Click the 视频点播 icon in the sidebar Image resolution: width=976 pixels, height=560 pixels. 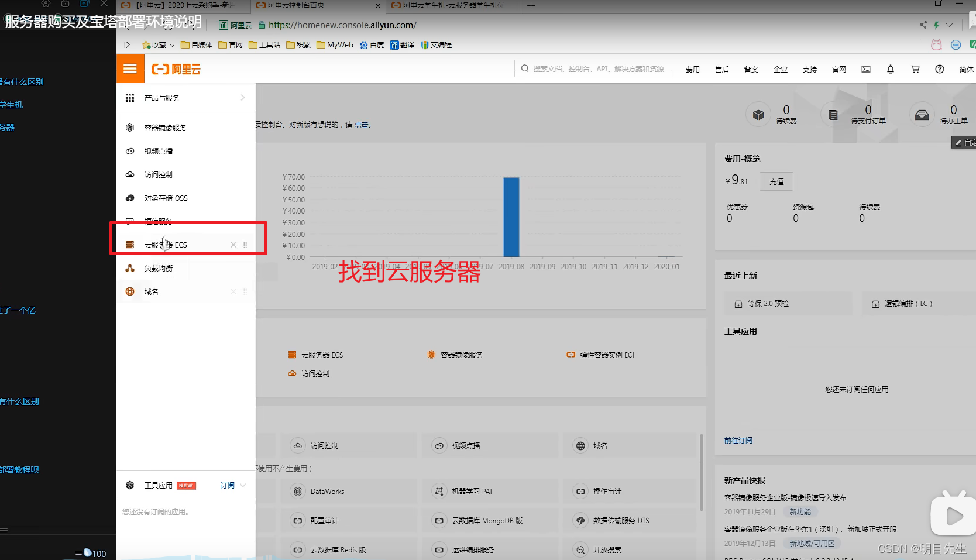pos(130,151)
